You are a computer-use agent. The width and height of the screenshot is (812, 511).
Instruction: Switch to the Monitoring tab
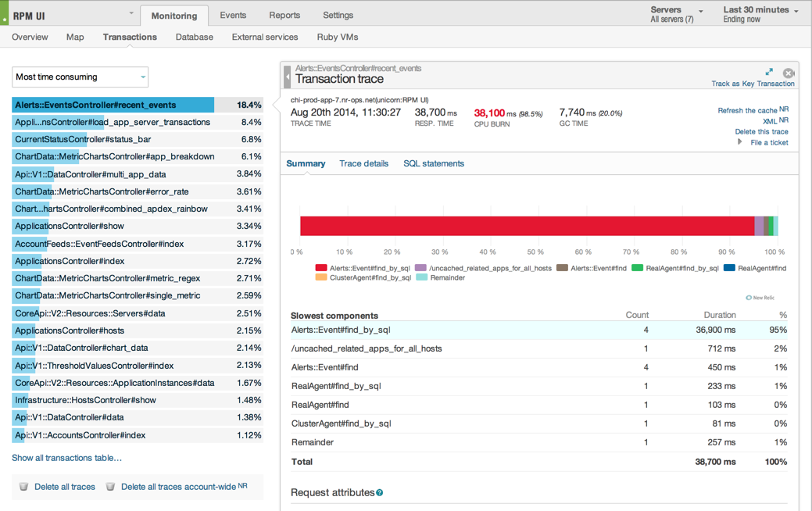[x=174, y=16]
